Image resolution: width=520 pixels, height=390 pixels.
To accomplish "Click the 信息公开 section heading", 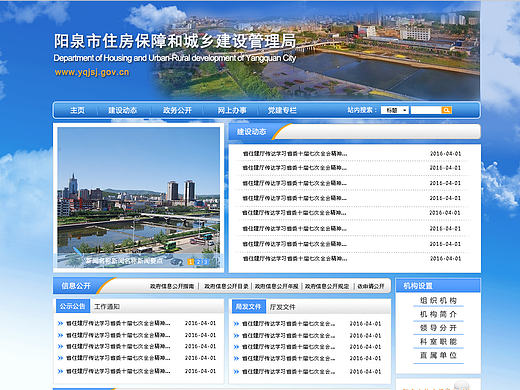I will tap(76, 286).
